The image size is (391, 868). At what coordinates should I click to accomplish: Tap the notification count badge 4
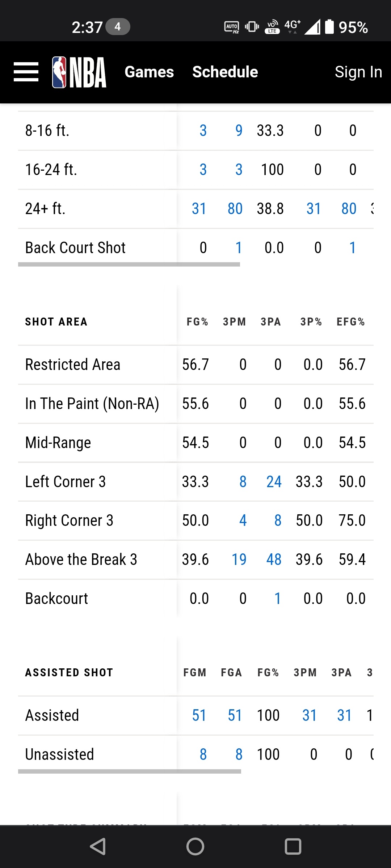tap(118, 27)
